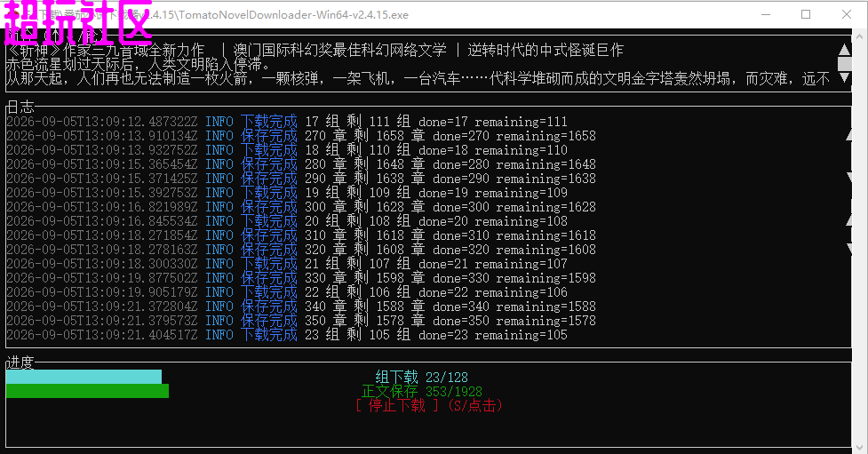
Task: Minimize the TomatoNovelDownloader window
Action: point(766,14)
